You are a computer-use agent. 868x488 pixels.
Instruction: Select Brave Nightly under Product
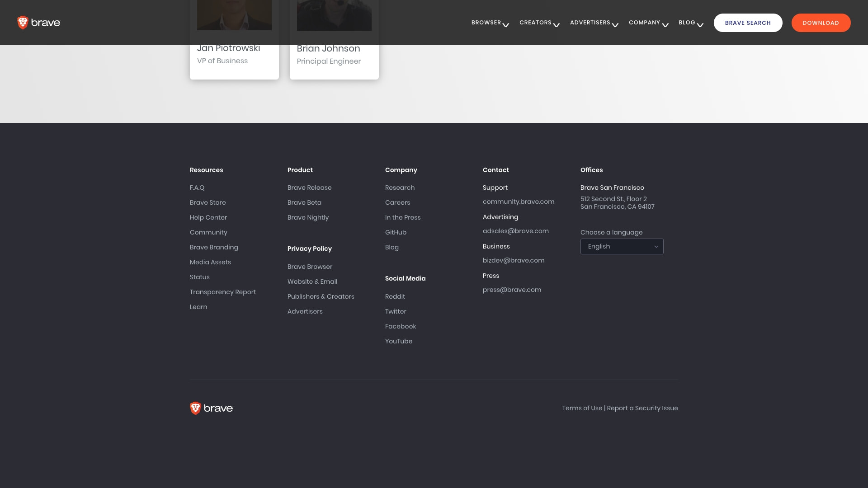(308, 217)
